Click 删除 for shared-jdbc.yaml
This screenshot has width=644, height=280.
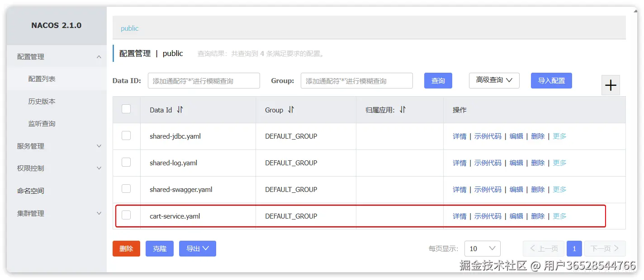[538, 136]
